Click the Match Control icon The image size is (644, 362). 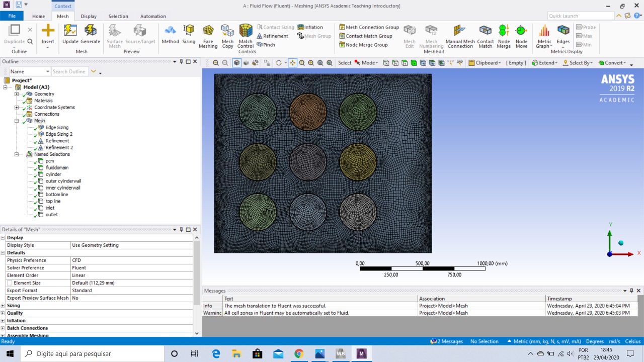pyautogui.click(x=246, y=36)
